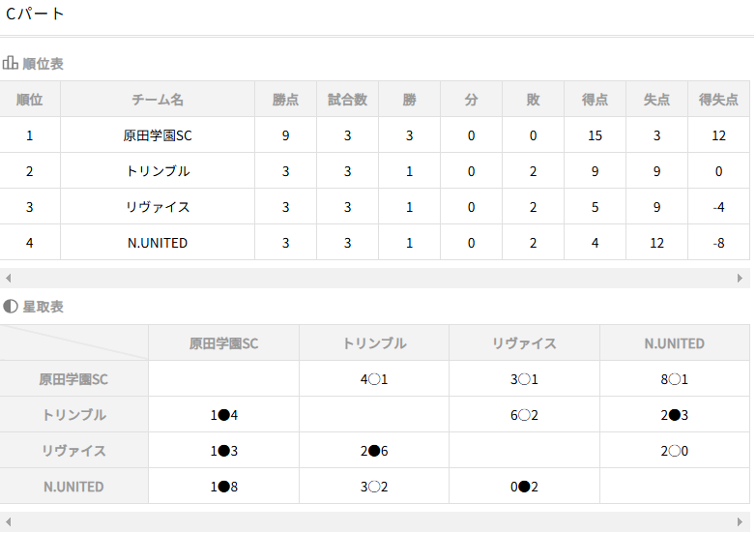756x534 pixels.
Task: Select N.UNITED in the standings table
Action: click(158, 243)
